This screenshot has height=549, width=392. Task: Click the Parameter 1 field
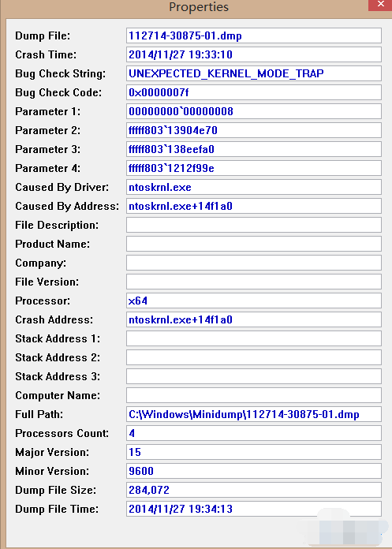(x=254, y=111)
